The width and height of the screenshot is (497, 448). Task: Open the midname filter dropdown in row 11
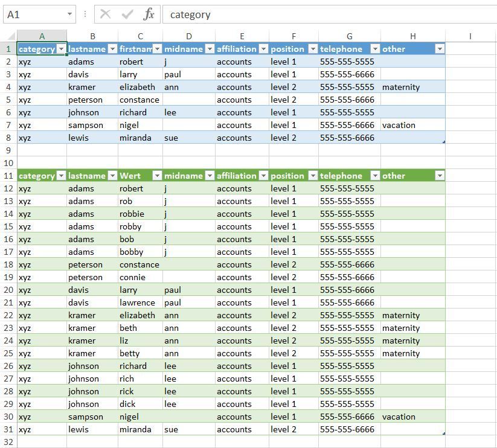click(210, 176)
